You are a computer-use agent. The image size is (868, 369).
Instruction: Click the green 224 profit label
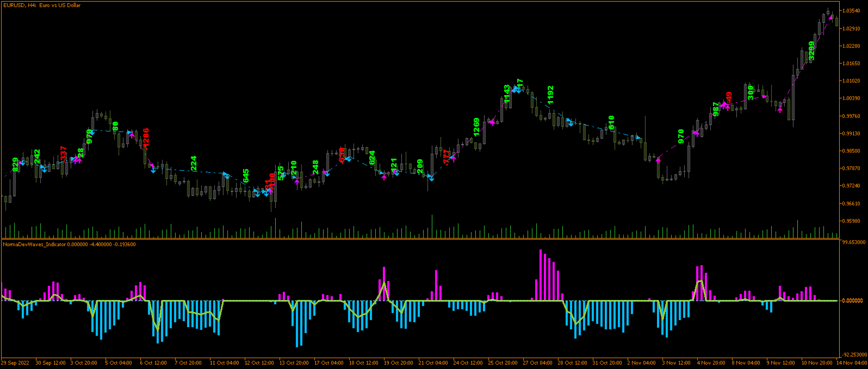194,163
